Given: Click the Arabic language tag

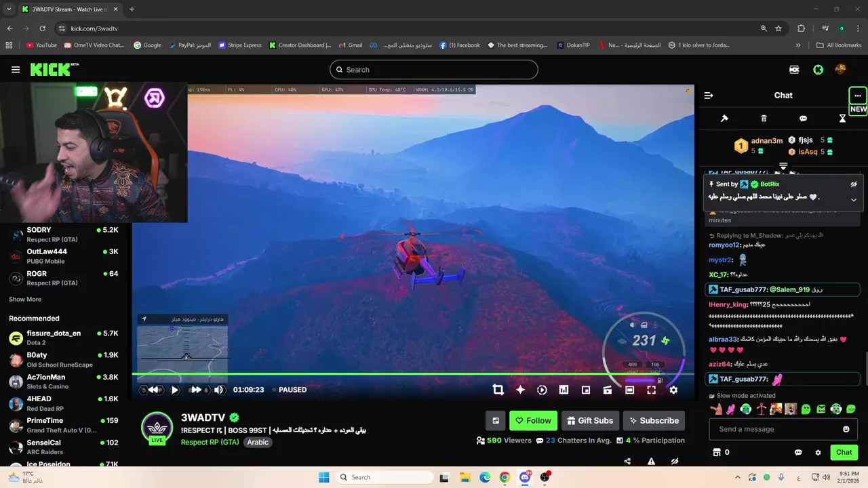Looking at the screenshot, I should (x=258, y=442).
